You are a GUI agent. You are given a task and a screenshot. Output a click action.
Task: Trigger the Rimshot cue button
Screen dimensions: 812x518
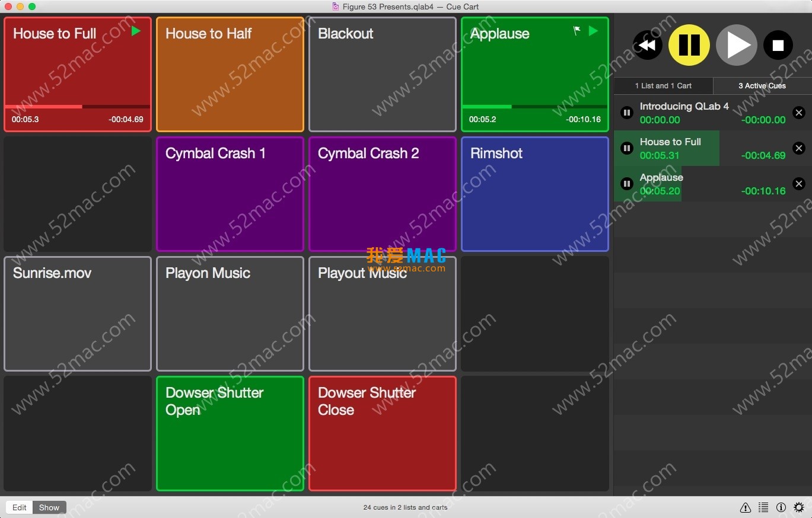click(535, 194)
